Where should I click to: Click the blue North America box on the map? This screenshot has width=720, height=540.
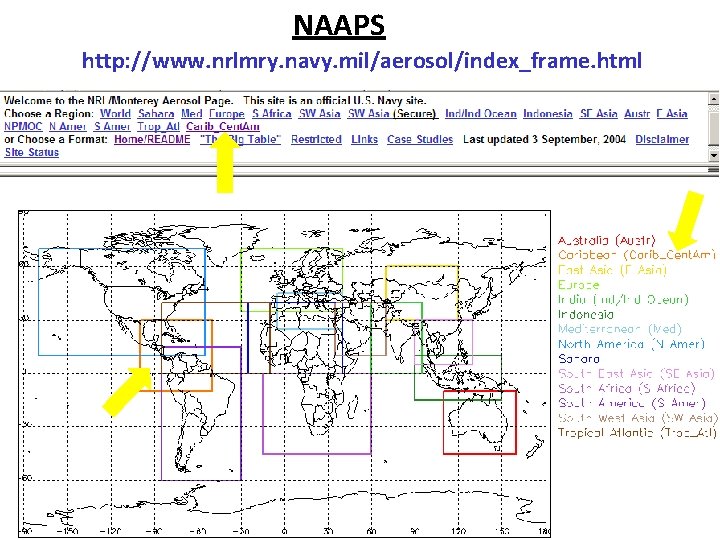click(x=122, y=302)
